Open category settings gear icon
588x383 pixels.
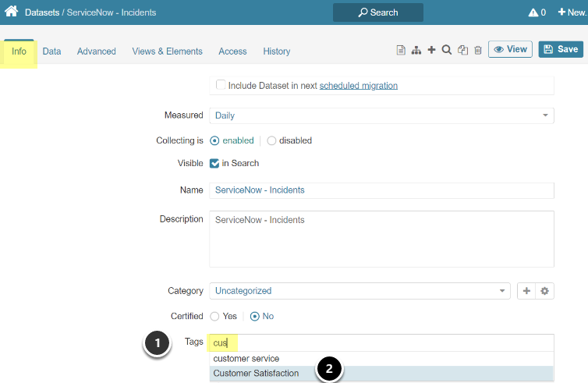click(544, 291)
